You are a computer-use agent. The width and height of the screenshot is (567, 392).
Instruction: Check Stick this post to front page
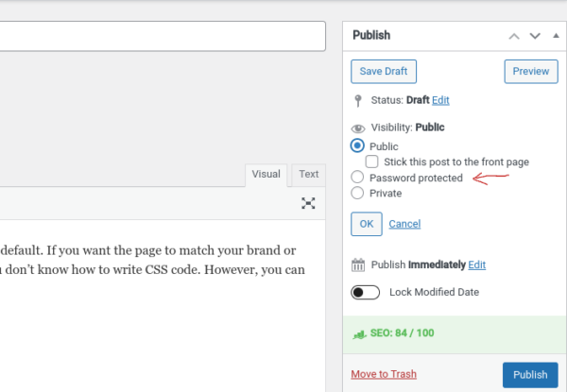pos(372,162)
